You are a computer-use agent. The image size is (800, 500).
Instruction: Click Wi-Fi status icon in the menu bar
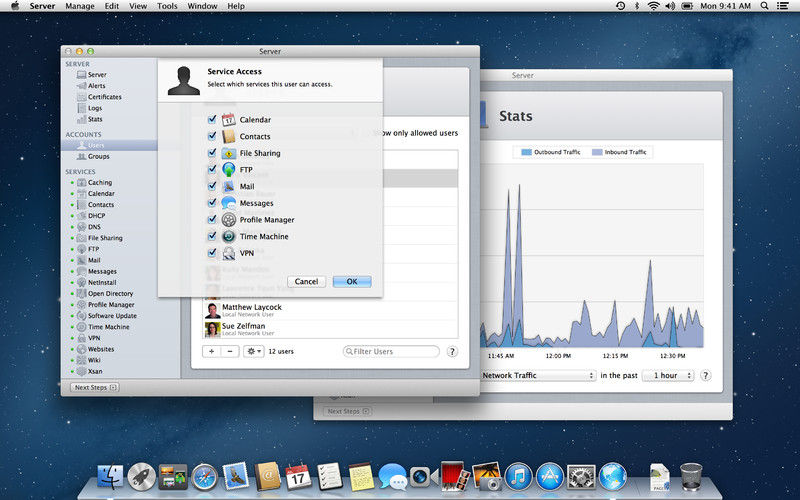(x=654, y=6)
